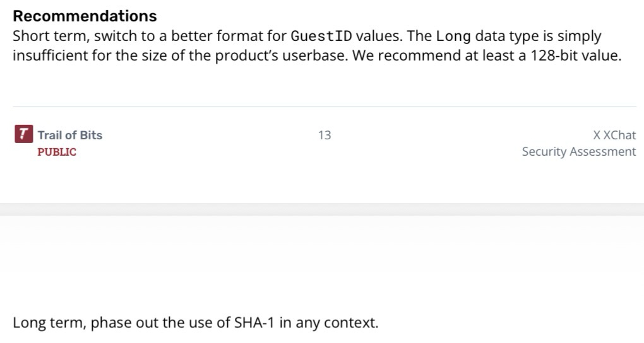The width and height of the screenshot is (644, 343).
Task: Click the X XChat footer text
Action: 614,135
